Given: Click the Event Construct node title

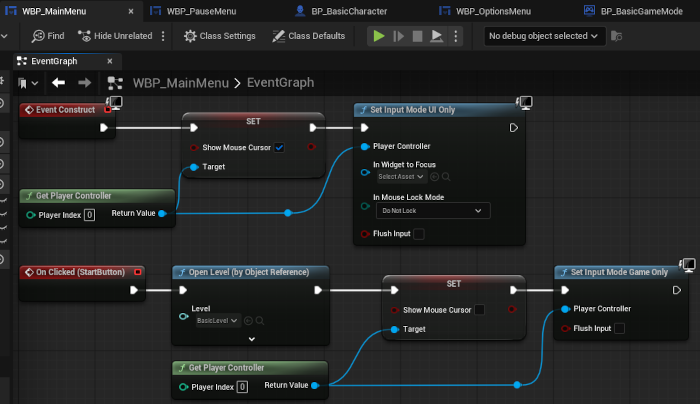Looking at the screenshot, I should [x=65, y=109].
